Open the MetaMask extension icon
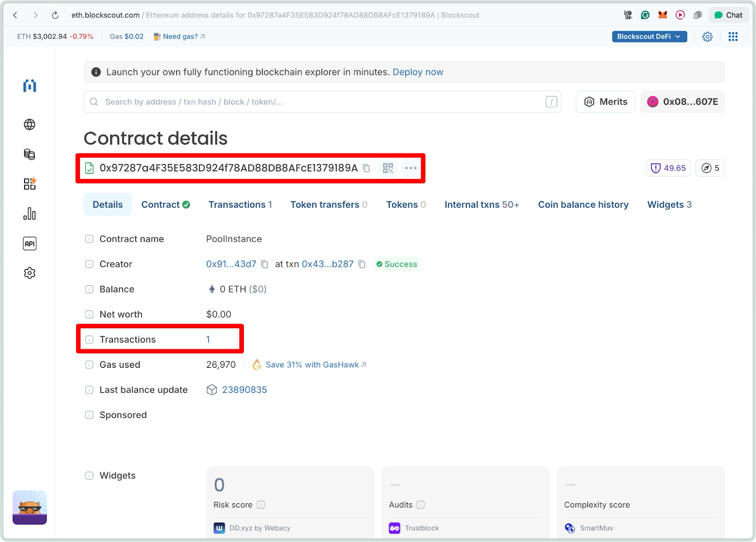The height and width of the screenshot is (542, 756). tap(662, 15)
